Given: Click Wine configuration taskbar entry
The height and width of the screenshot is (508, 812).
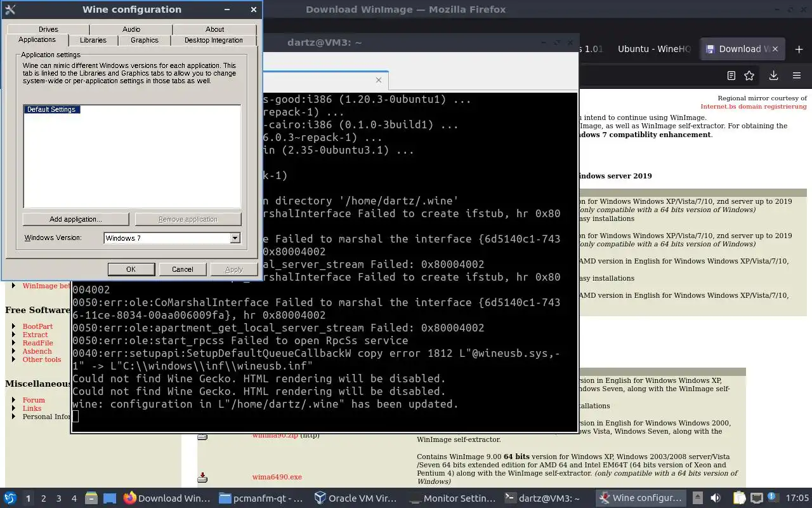Looking at the screenshot, I should pos(642,498).
